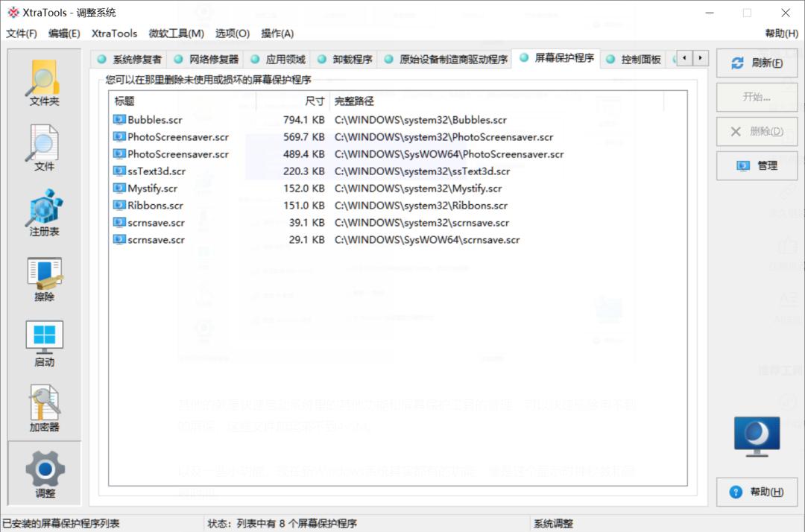The width and height of the screenshot is (805, 532).
Task: Open the 文件 (Files) sidebar tool
Action: [43, 146]
